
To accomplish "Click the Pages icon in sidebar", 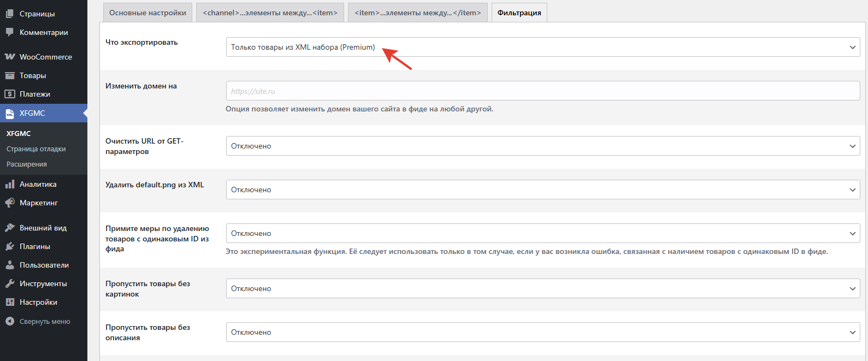I will pos(10,14).
